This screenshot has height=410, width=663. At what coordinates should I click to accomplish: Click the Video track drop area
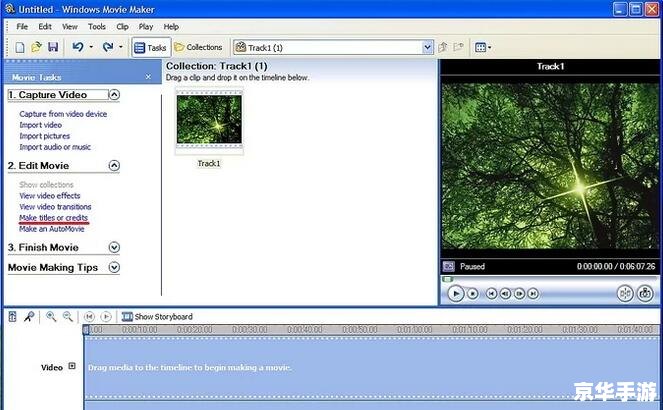(x=372, y=367)
